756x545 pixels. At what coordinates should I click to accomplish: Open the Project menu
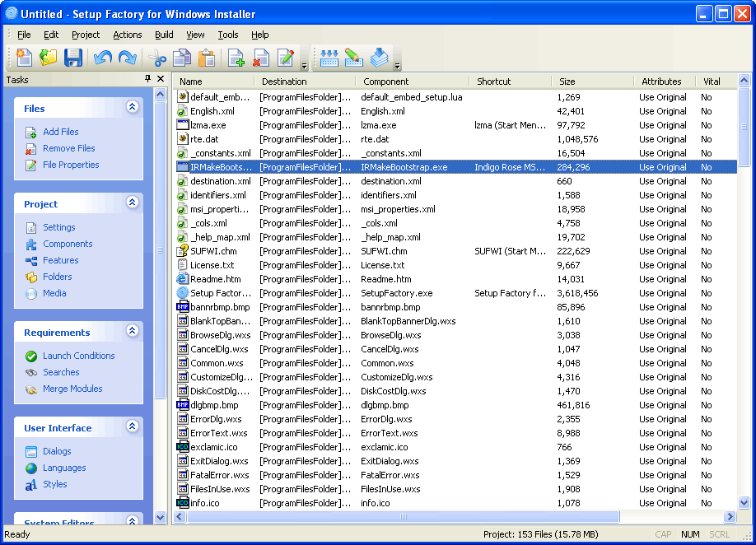tap(86, 35)
